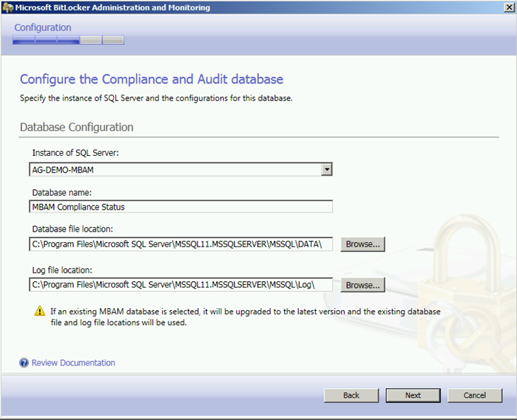Screen dimensions: 517x420
Task: Click the Database name text field
Action: [x=181, y=207]
